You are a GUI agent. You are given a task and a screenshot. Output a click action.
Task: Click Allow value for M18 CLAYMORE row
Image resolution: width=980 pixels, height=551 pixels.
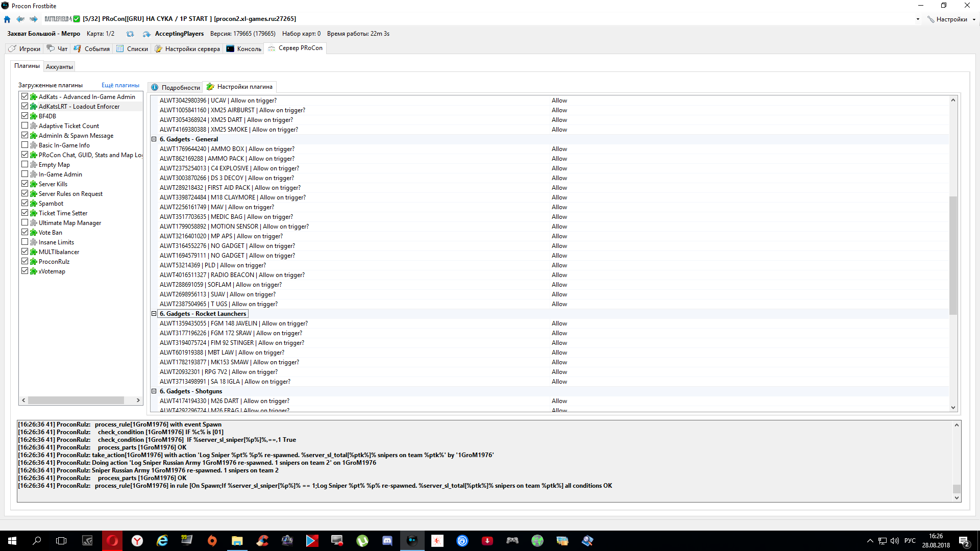tap(559, 197)
